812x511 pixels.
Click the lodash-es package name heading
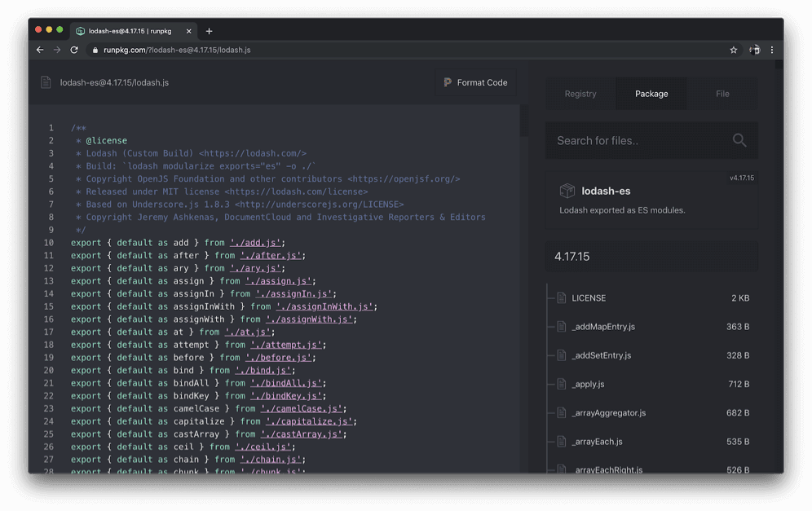(606, 191)
